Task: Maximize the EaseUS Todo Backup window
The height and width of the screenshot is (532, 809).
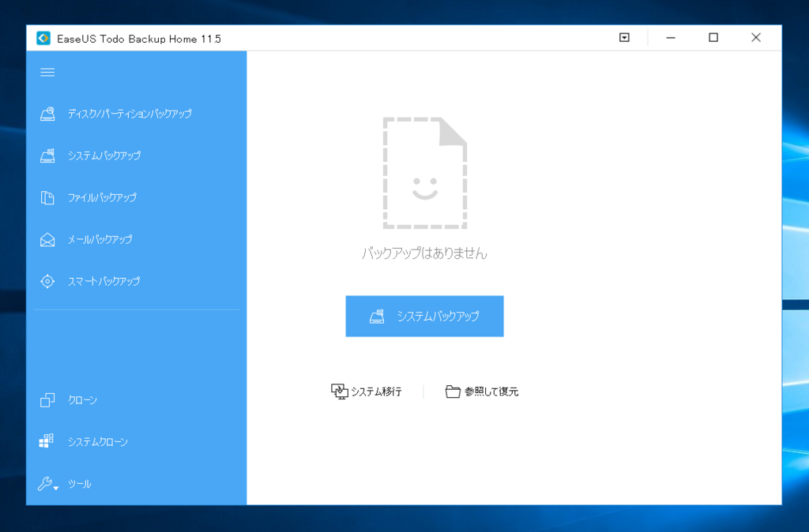Action: pos(713,38)
